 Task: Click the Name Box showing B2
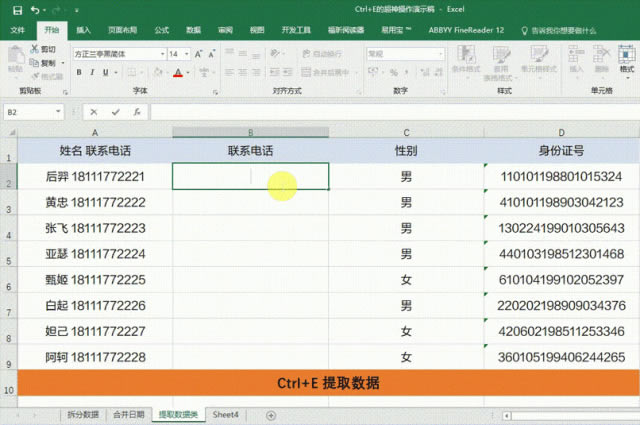30,112
